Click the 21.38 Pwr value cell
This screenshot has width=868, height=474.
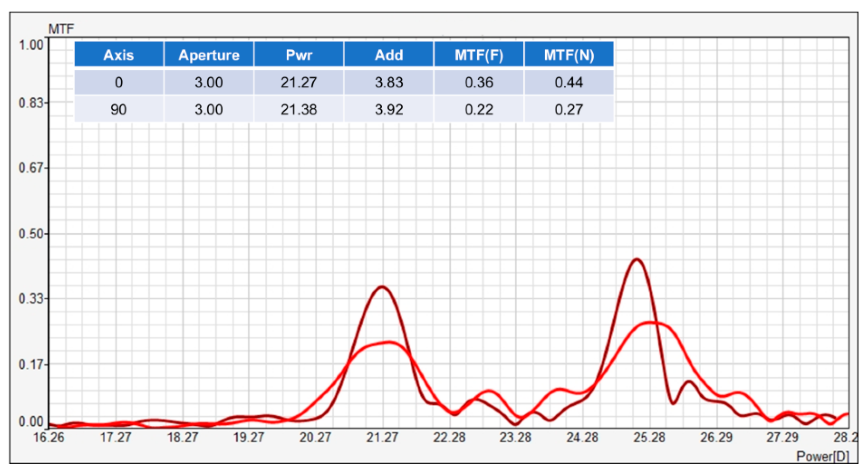(x=299, y=109)
